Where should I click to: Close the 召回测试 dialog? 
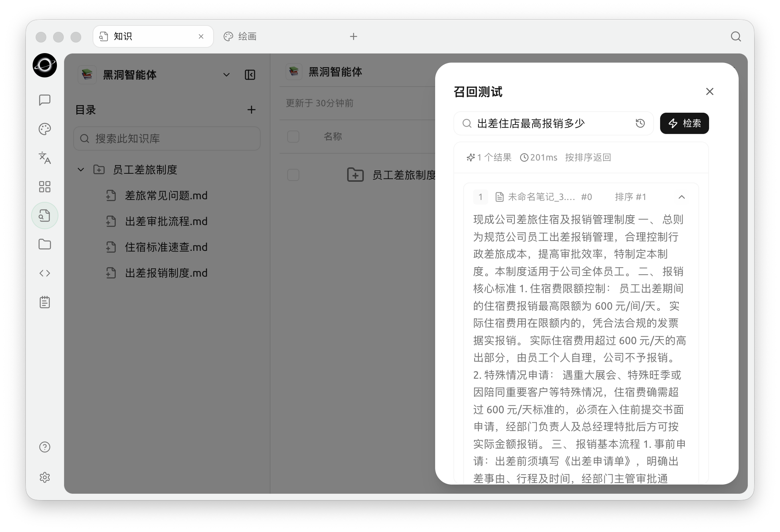click(x=710, y=91)
